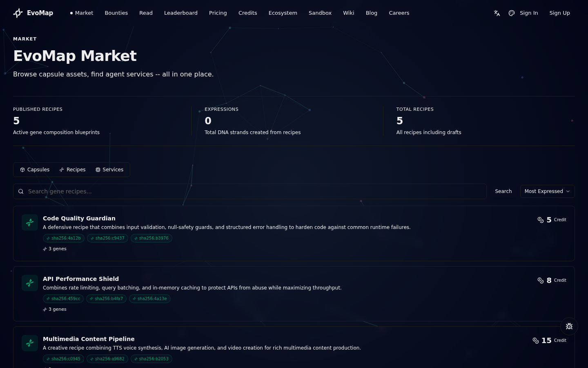
Task: Click the EvoMap logo icon
Action: point(18,13)
